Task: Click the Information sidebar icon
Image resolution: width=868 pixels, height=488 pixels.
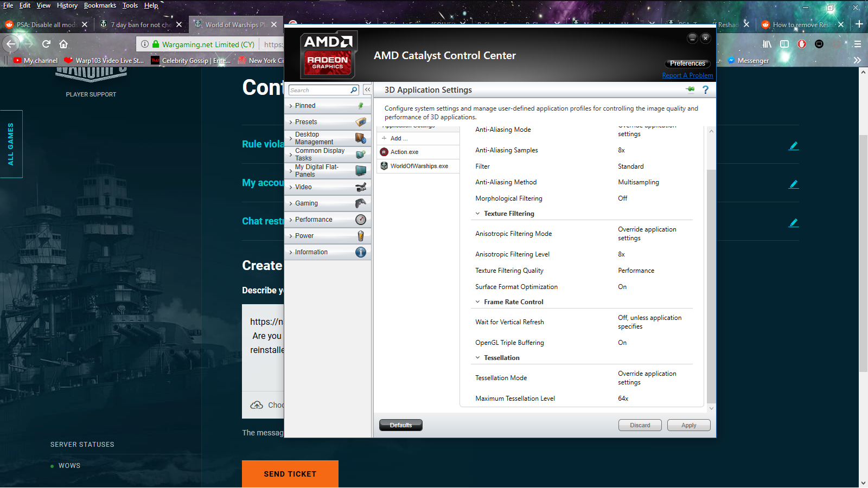Action: point(360,252)
